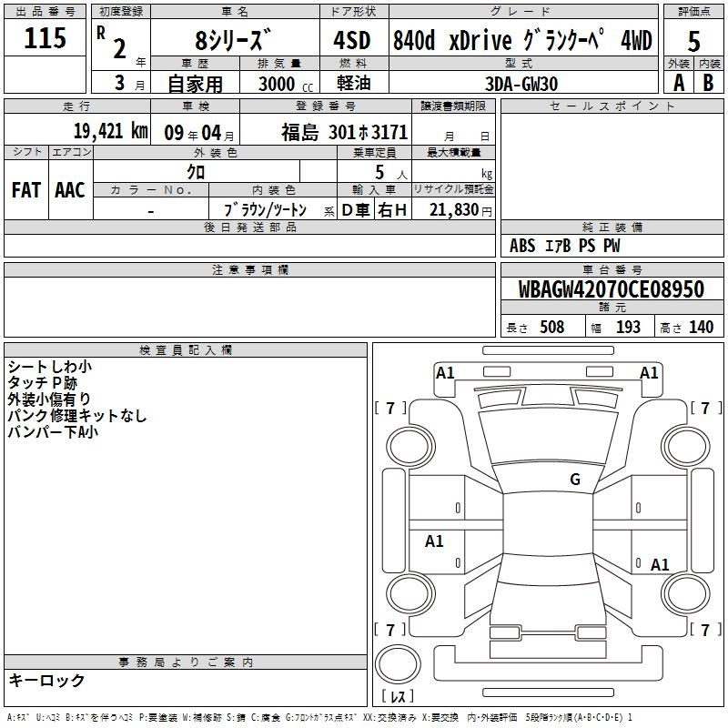The height and width of the screenshot is (728, 728).
Task: Click the lot number 115 cell
Action: [45, 37]
